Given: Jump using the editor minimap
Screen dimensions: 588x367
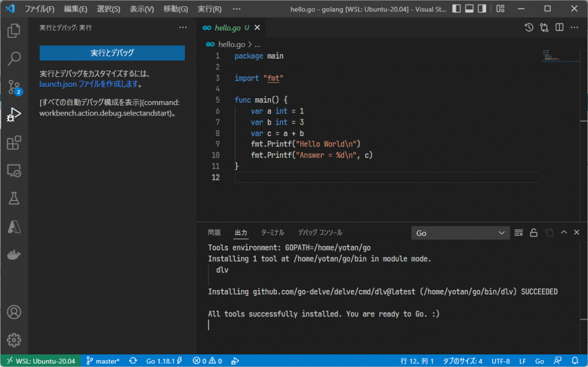Looking at the screenshot, I should [x=561, y=56].
